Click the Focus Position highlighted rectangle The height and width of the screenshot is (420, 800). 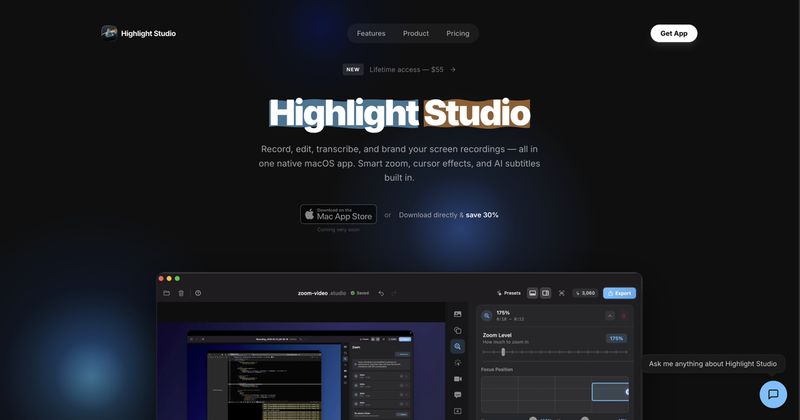click(610, 392)
